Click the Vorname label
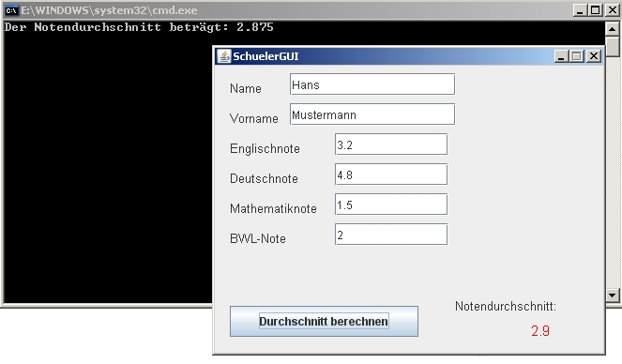Image resolution: width=622 pixels, height=364 pixels. point(254,118)
